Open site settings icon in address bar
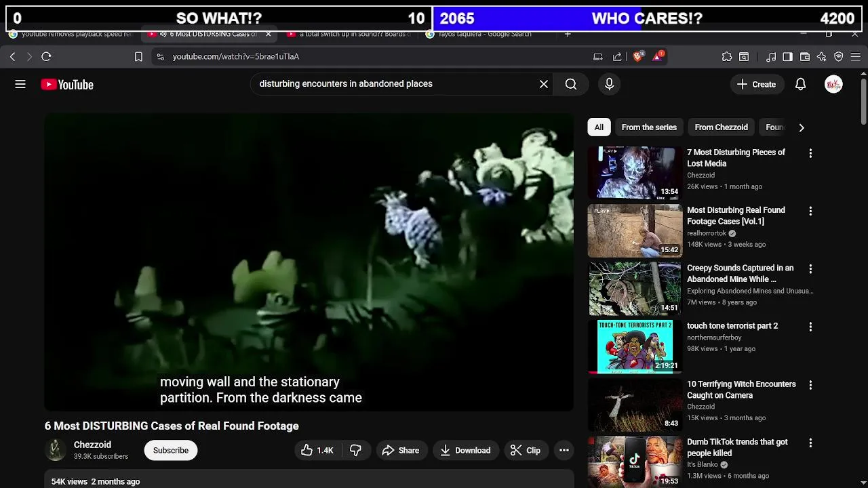 (160, 57)
